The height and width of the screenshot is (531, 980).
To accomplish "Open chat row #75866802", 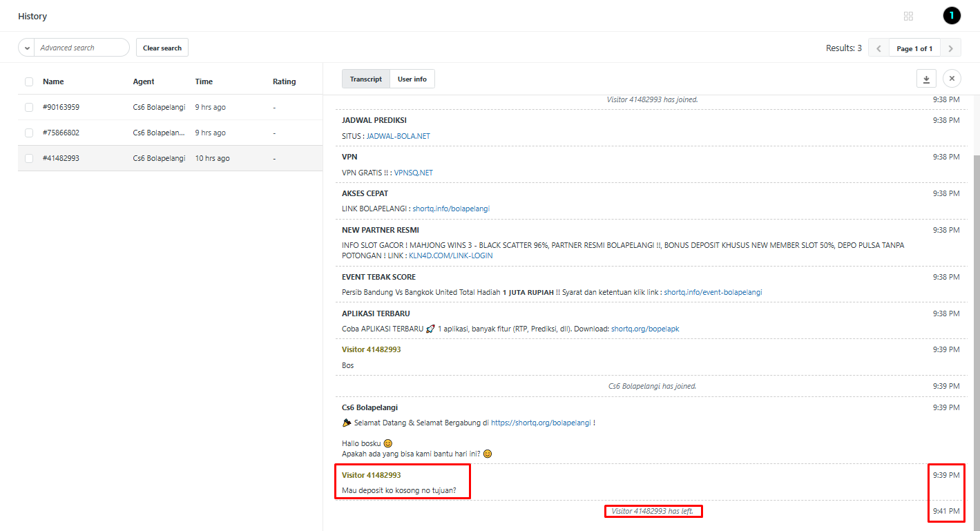I will [x=170, y=133].
